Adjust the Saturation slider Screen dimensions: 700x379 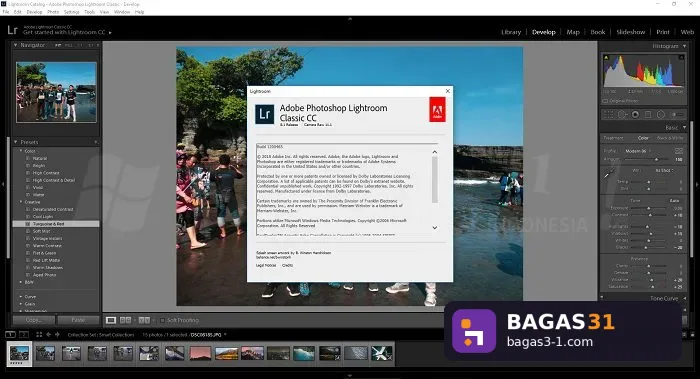pyautogui.click(x=649, y=287)
